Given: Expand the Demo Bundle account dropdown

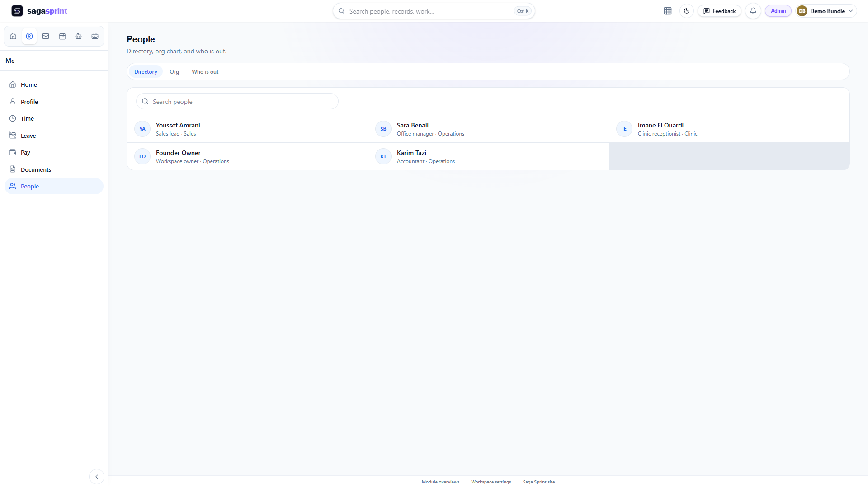Looking at the screenshot, I should (x=826, y=11).
